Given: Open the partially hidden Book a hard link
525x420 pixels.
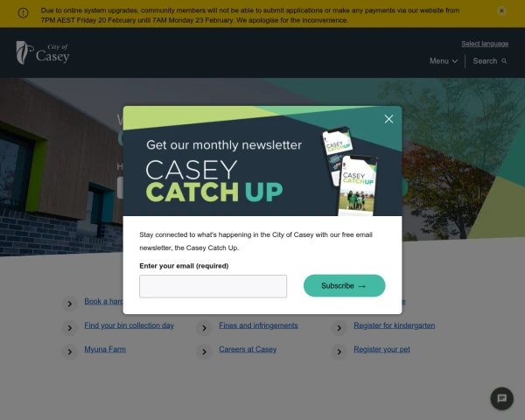Looking at the screenshot, I should coord(103,301).
